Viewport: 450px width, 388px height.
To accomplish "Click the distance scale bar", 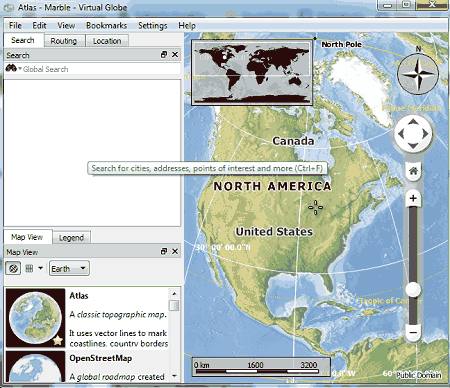I will tap(261, 367).
